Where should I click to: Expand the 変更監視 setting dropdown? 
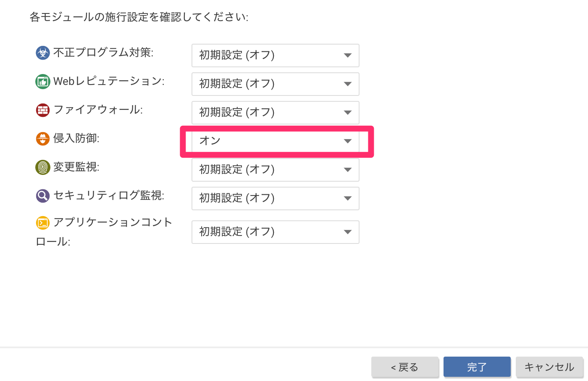pyautogui.click(x=276, y=170)
